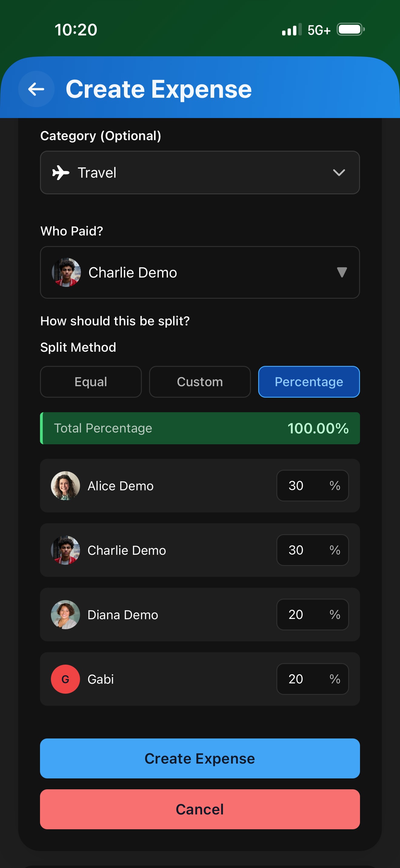Expand the Travel category chevron
Screen dimensions: 400x868
[x=338, y=173]
